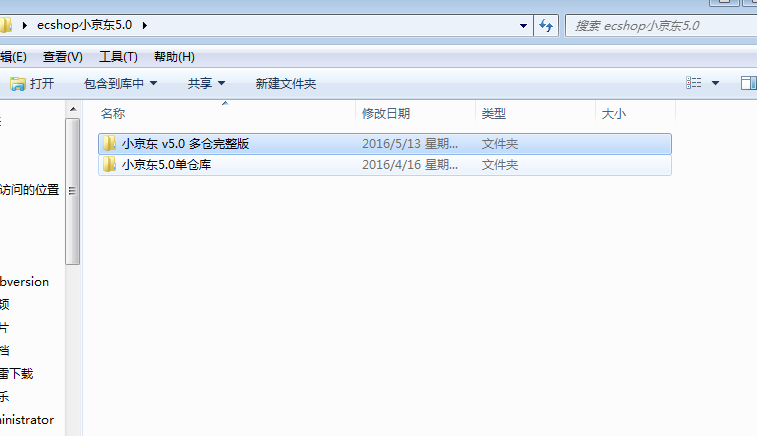
Task: Click the refresh button beside the address bar
Action: [546, 25]
